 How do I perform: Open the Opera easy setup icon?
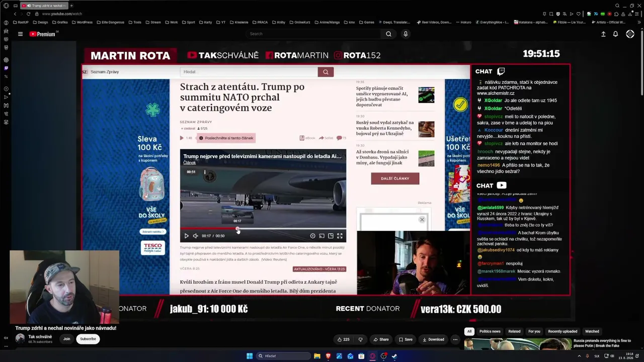(x=638, y=14)
